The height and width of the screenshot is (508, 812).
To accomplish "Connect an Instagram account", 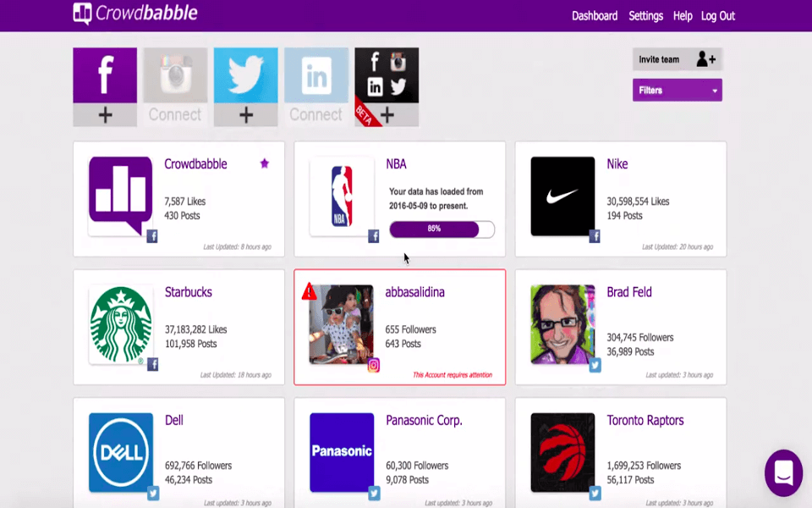I will click(x=176, y=114).
